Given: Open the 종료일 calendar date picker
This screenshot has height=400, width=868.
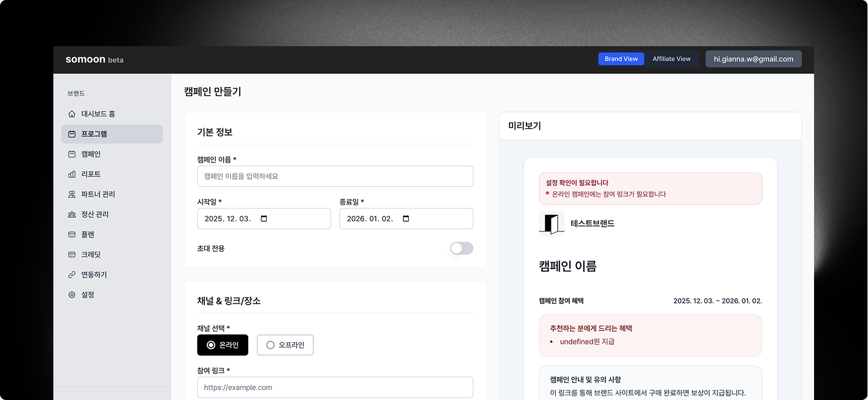Looking at the screenshot, I should pos(406,219).
